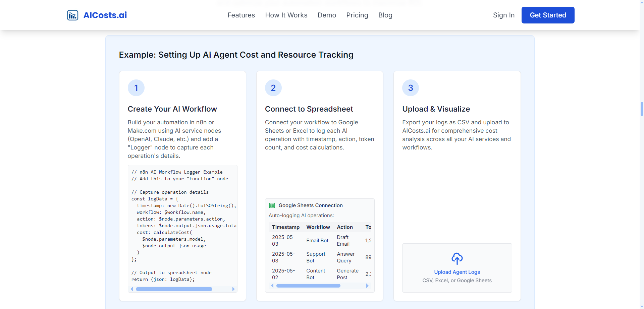The width and height of the screenshot is (644, 309).
Task: Click the 'const logData = {' code line
Action: tap(155, 199)
